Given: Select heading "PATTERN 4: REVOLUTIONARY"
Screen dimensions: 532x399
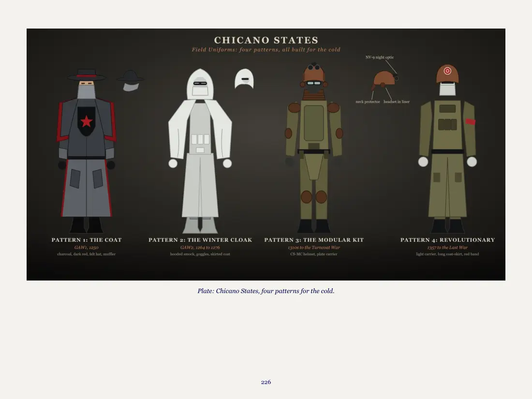Looking at the screenshot, I should [447, 240].
